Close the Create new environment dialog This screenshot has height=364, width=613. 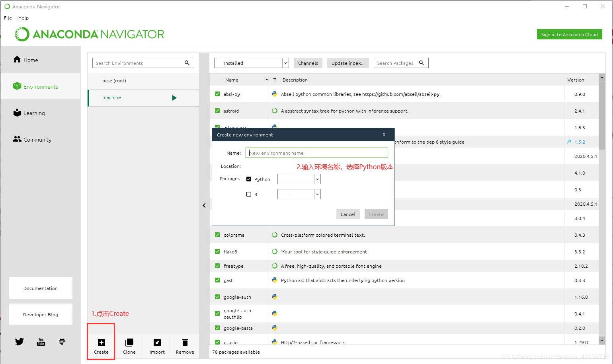(384, 134)
